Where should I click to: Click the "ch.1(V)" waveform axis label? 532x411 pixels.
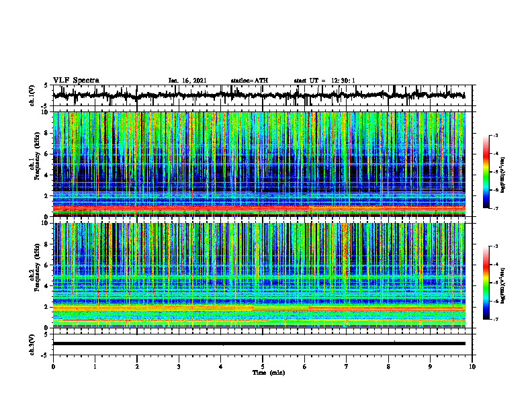pos(32,95)
